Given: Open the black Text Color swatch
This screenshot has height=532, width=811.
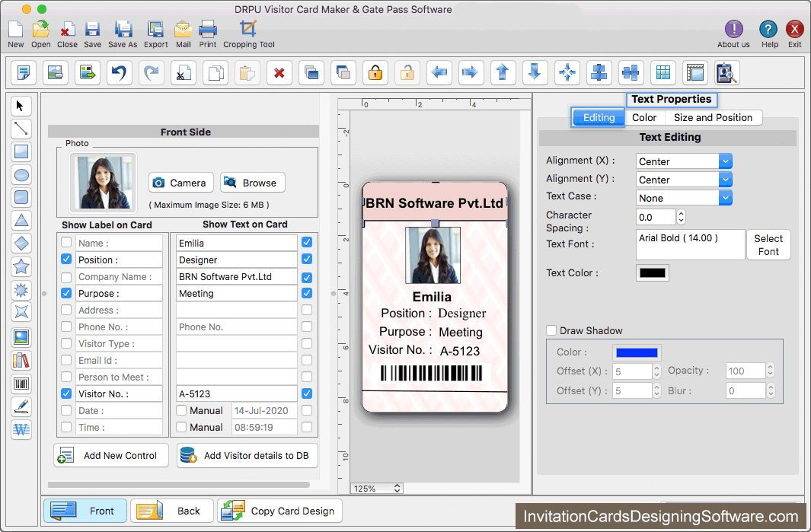Looking at the screenshot, I should pos(652,272).
